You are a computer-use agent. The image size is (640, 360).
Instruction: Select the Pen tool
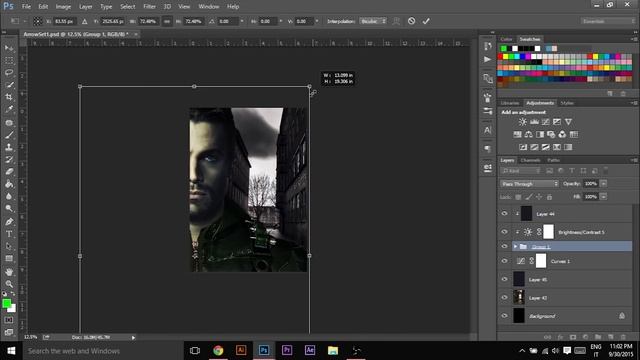[9, 222]
